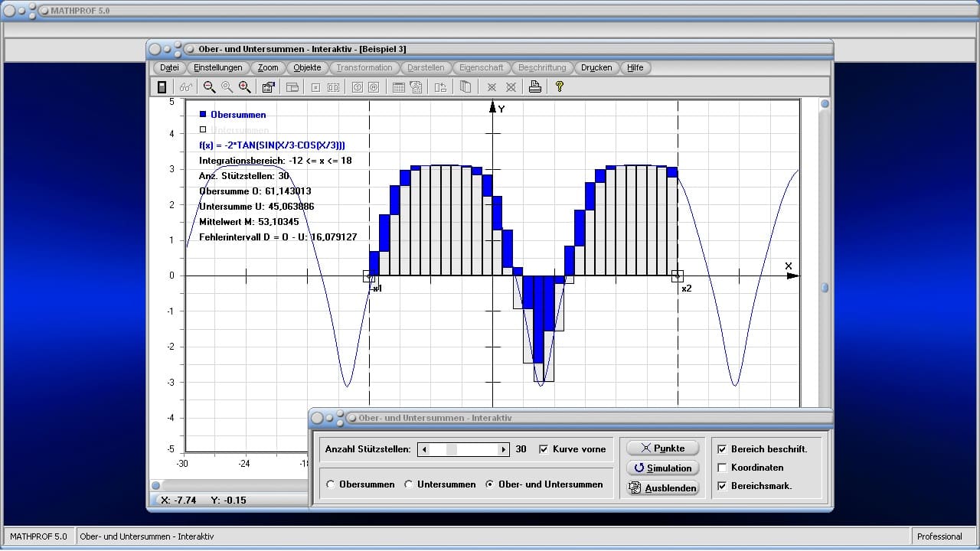Click the Y: -0.15 coordinate readout
Screen dimensions: 980x551
pyautogui.click(x=229, y=500)
